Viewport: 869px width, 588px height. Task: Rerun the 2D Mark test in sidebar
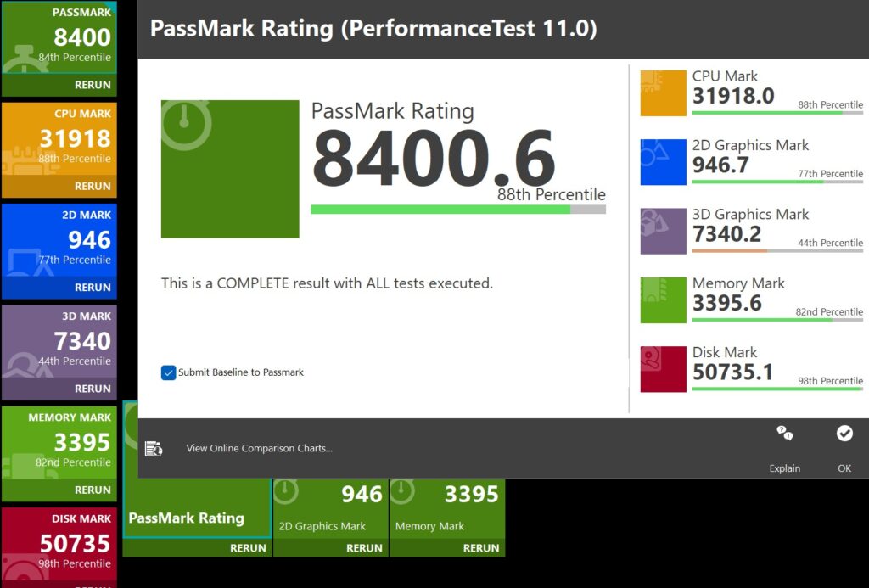[x=93, y=287]
